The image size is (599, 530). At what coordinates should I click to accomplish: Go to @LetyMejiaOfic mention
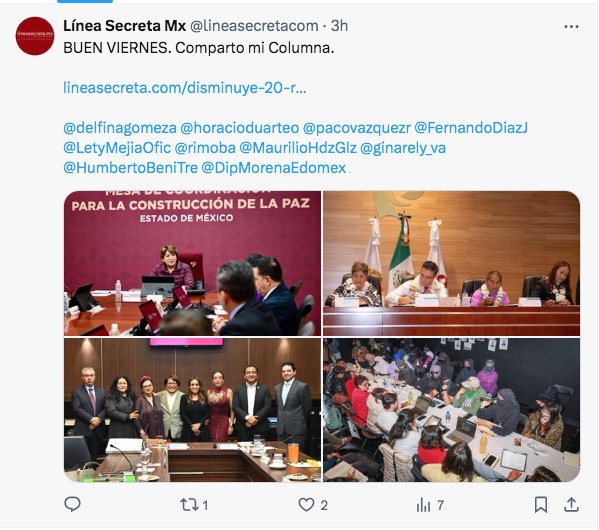pos(117,148)
